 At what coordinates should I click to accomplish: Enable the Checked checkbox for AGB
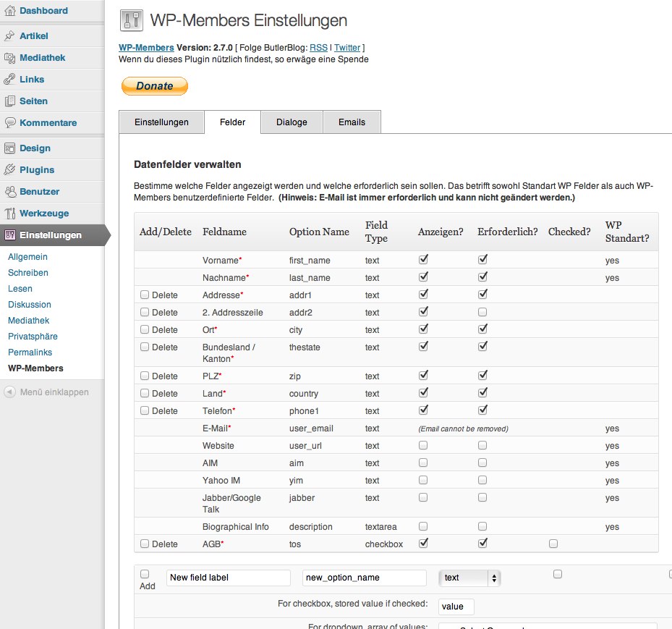pyautogui.click(x=553, y=543)
